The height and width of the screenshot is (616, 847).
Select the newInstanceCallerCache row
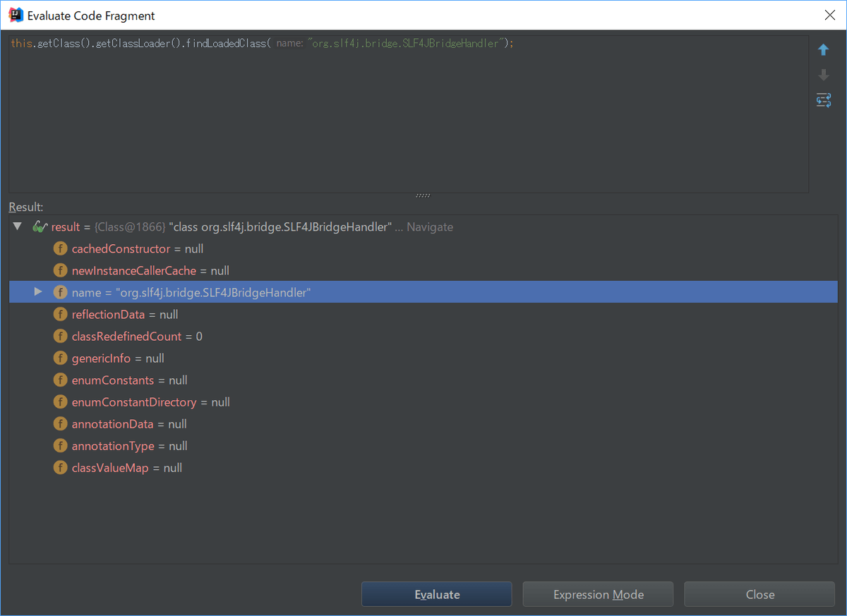pos(150,271)
